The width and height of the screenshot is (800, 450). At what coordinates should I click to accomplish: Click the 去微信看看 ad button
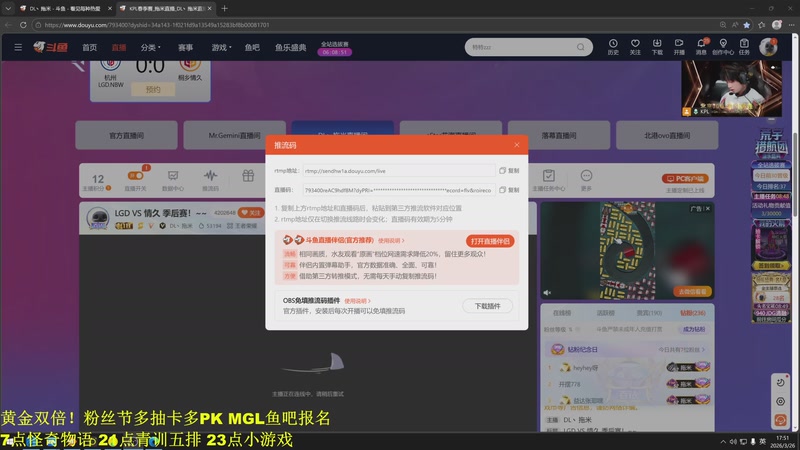pos(692,291)
